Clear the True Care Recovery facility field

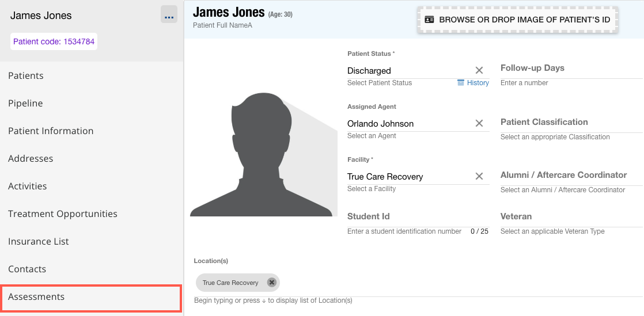(x=479, y=176)
